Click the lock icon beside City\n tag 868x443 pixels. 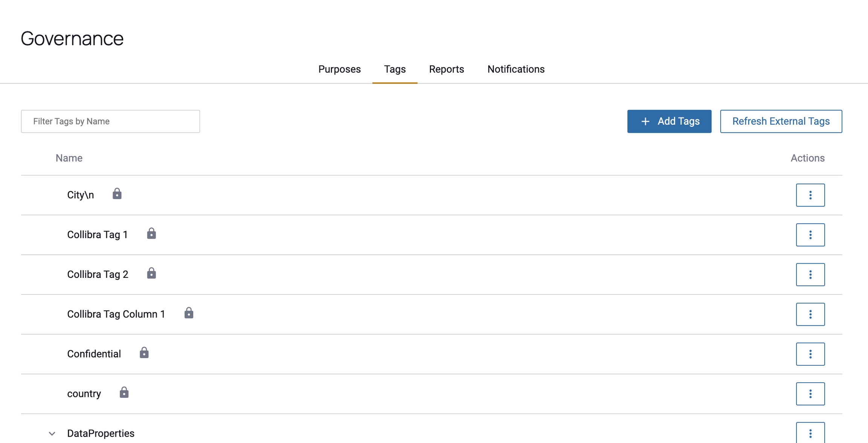[117, 194]
